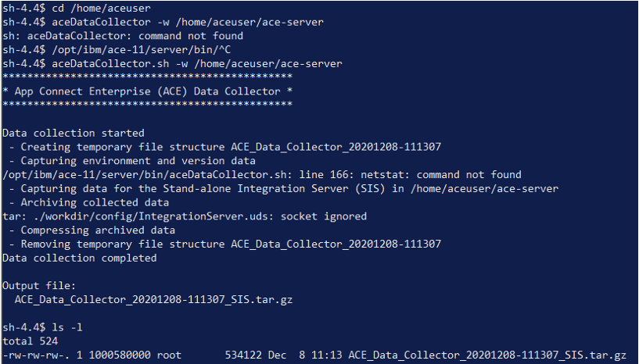Click the 'Removing temporary file structure' line
639x364 pixels.
pos(225,244)
